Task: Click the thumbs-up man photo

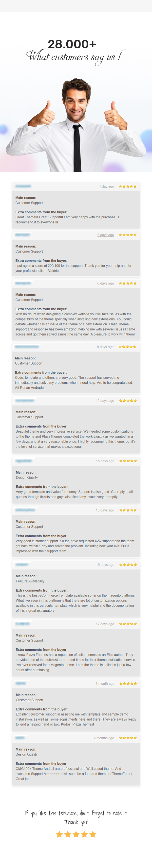Action: 76,125
